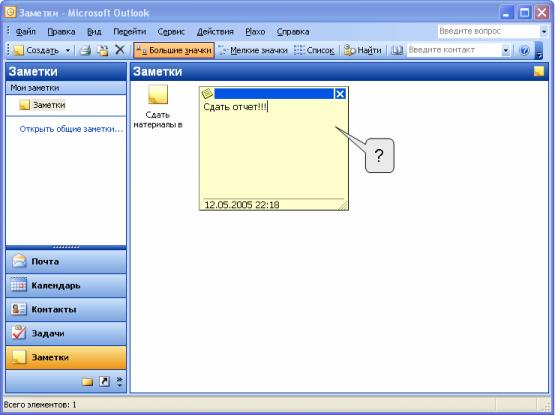Click the note menu icon in note window

[x=207, y=93]
